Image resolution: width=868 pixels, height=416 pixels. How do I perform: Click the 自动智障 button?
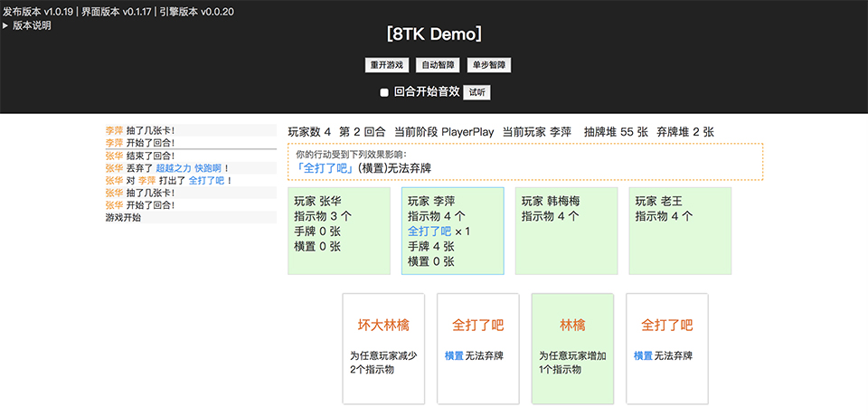tap(438, 65)
